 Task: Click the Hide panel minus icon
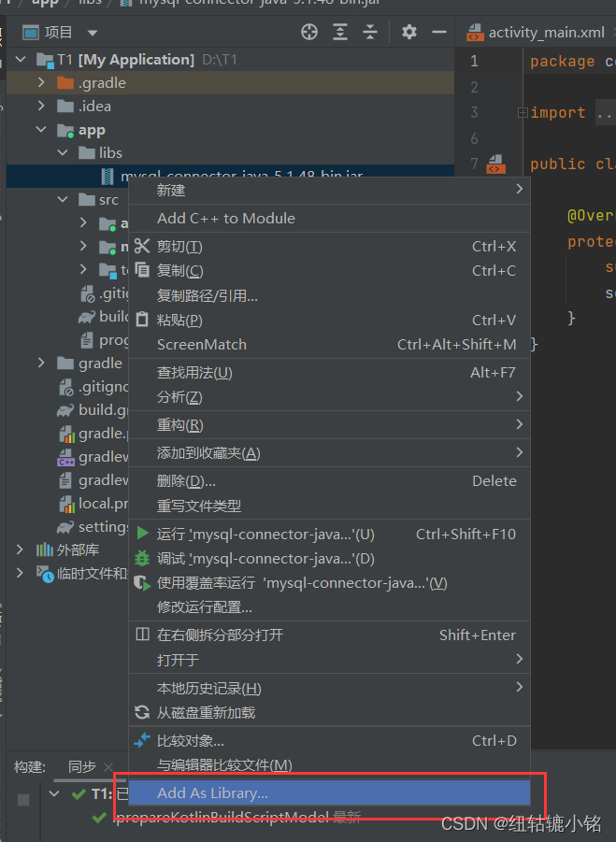pyautogui.click(x=438, y=32)
